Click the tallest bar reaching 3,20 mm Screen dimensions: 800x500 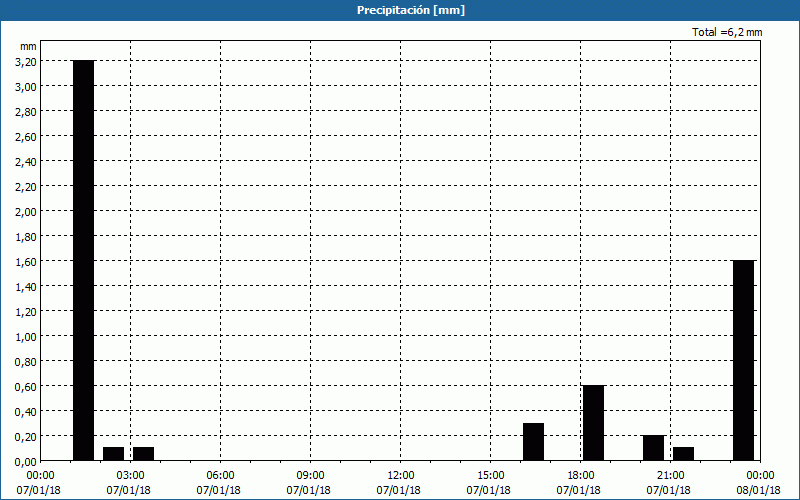point(84,260)
